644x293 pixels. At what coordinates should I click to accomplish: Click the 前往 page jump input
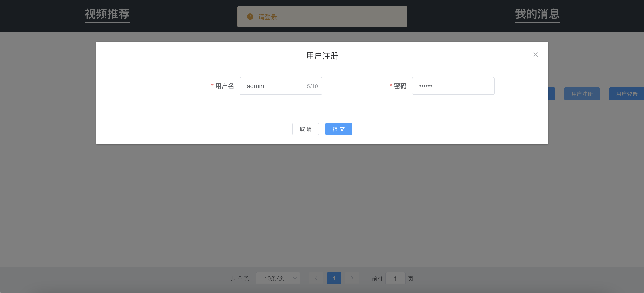[395, 278]
